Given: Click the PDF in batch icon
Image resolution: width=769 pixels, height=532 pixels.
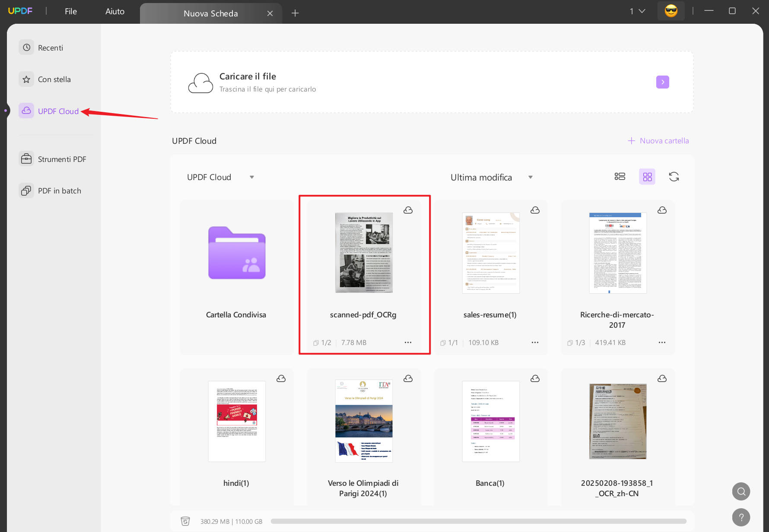Looking at the screenshot, I should [x=26, y=190].
